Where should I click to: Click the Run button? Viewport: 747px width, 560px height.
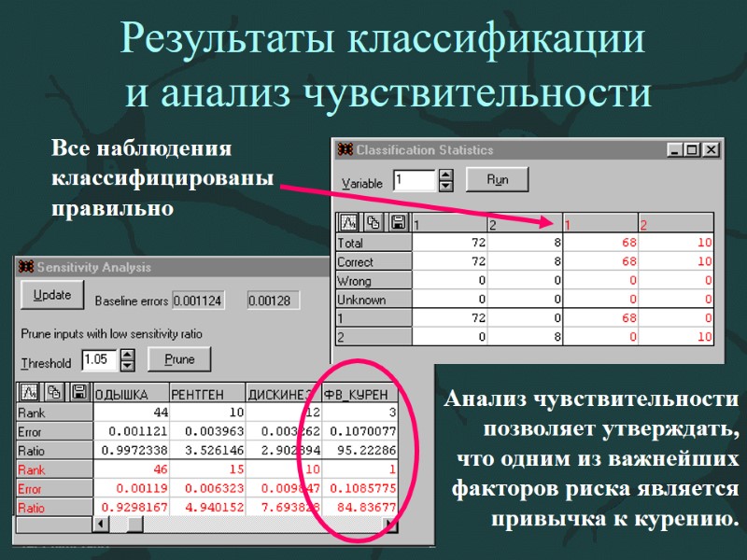(x=498, y=179)
